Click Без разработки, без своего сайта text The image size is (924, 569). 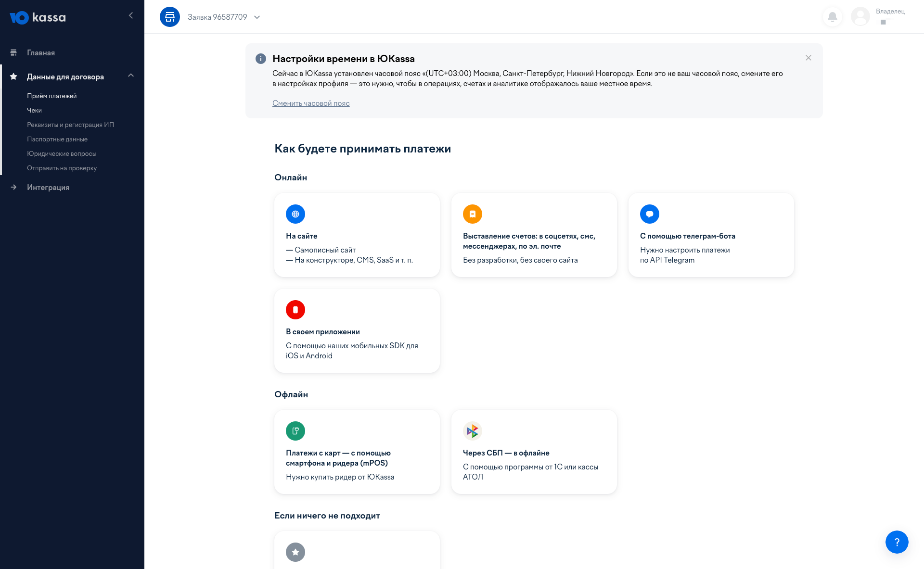[520, 260]
